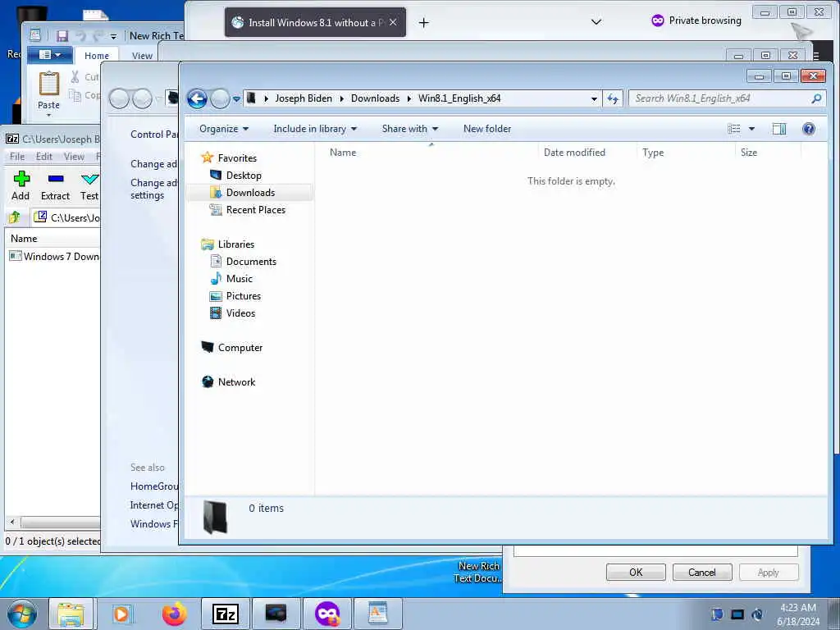Viewport: 840px width, 630px height.
Task: Switch to the Home tab in WordPad
Action: [97, 56]
